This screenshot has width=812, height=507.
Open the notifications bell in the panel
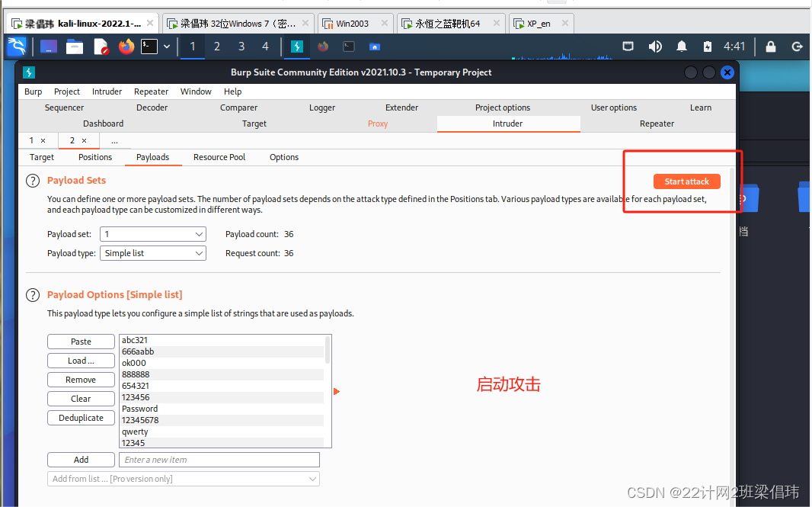(682, 47)
